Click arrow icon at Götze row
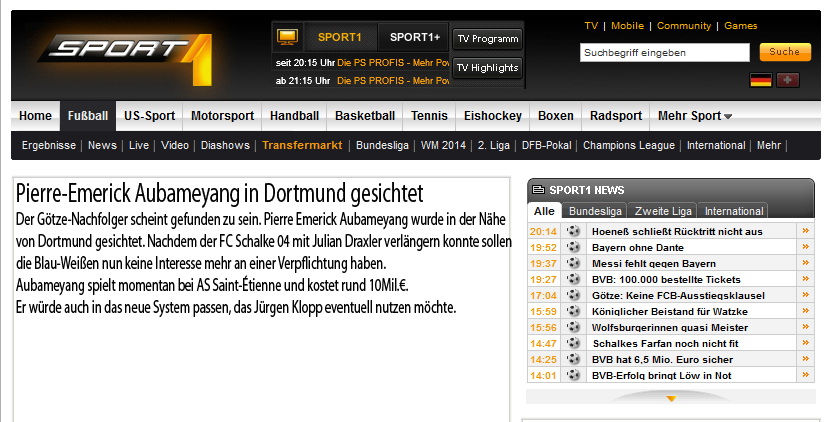Screen dimensions: 833x422 click(x=805, y=294)
